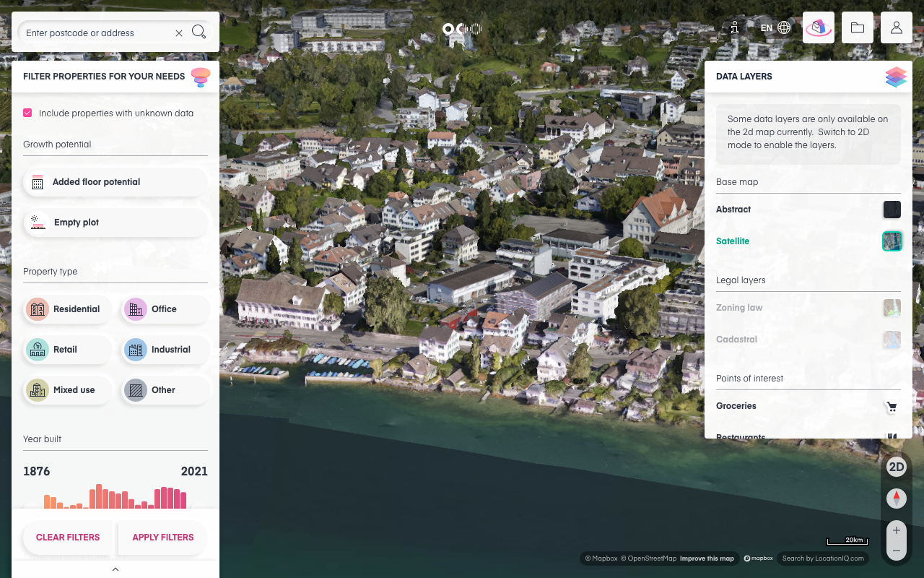Click the globe language icon
The width and height of the screenshot is (924, 578).
(x=784, y=27)
